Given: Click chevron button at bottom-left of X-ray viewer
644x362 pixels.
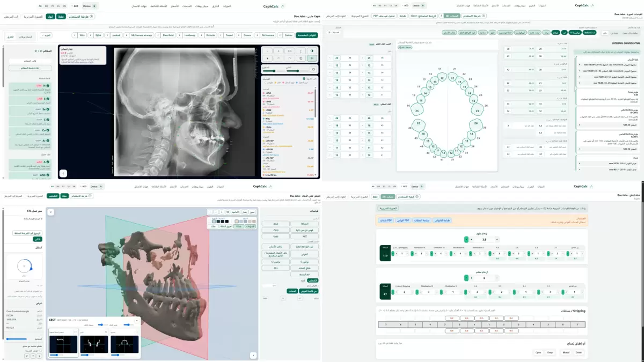Looking at the screenshot, I should tap(63, 173).
